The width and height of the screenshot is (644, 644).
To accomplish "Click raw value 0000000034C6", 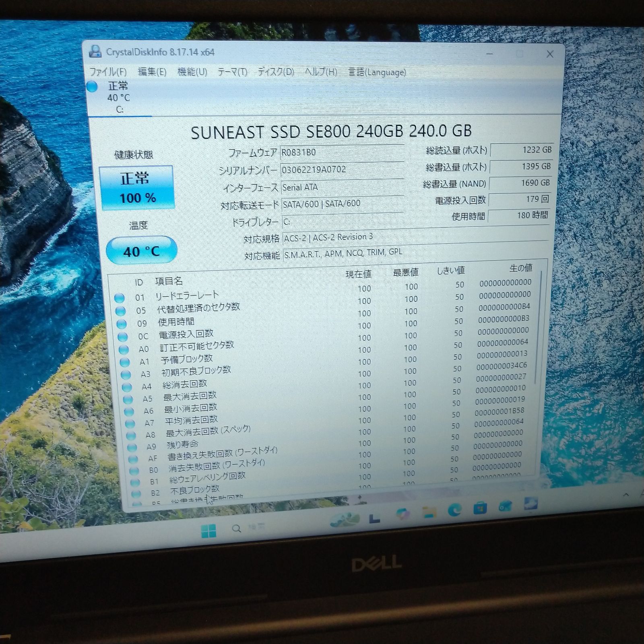I will (x=502, y=366).
